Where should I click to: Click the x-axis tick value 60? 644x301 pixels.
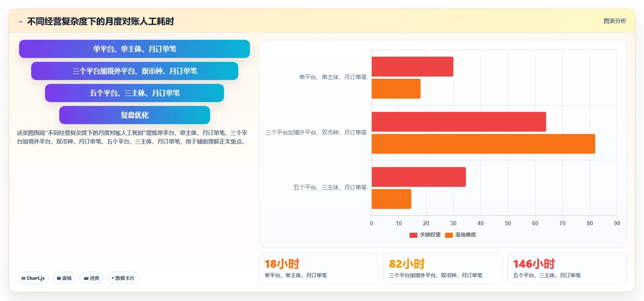point(535,223)
